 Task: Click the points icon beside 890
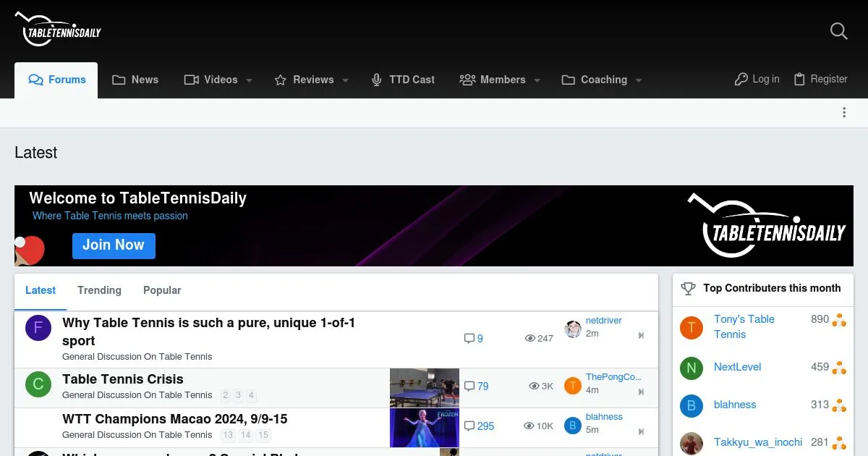[x=839, y=320]
